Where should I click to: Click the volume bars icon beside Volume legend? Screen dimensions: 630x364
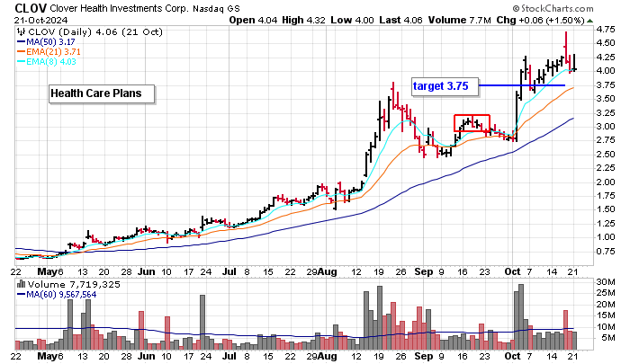point(21,284)
